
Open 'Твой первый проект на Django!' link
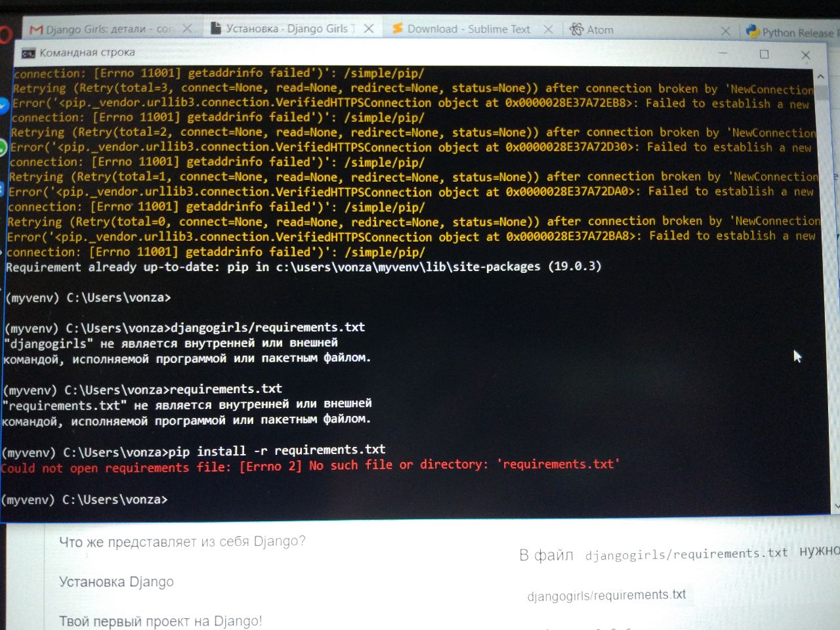pyautogui.click(x=160, y=621)
